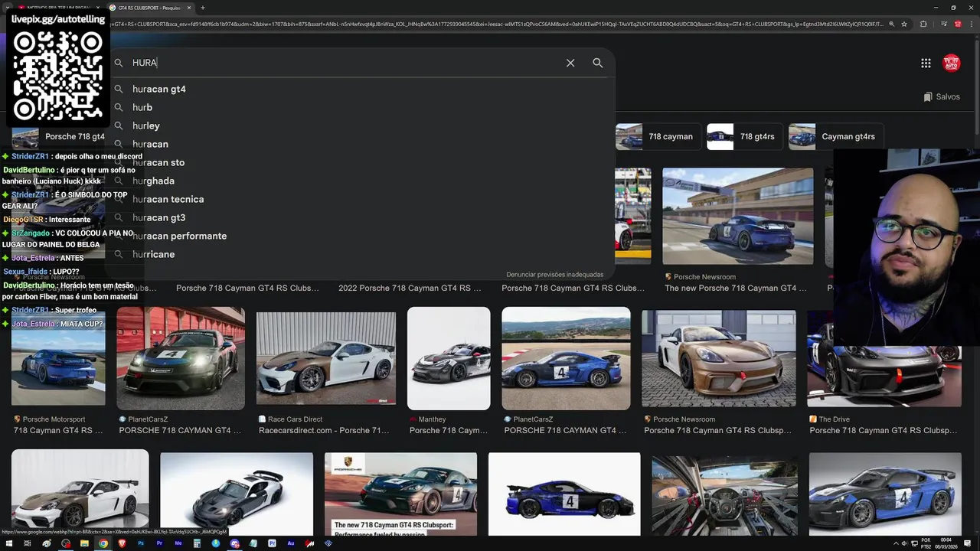Switch to Google Chrome in the taskbar
Screen dimensions: 980x551
point(103,543)
